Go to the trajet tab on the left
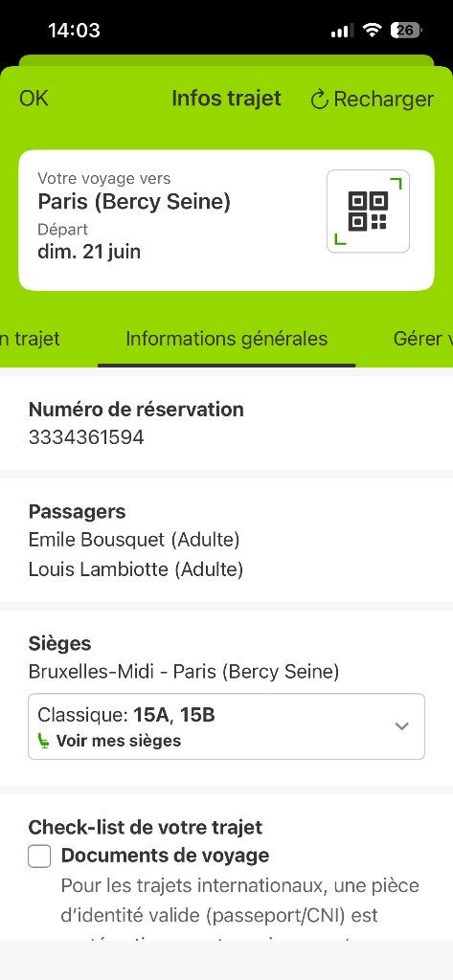Screen dimensions: 453x980 coord(30,339)
